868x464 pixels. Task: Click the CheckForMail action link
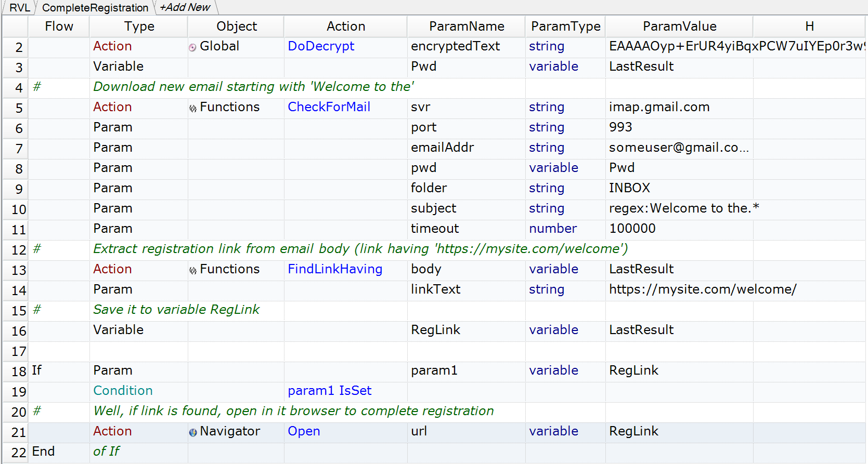[x=329, y=107]
